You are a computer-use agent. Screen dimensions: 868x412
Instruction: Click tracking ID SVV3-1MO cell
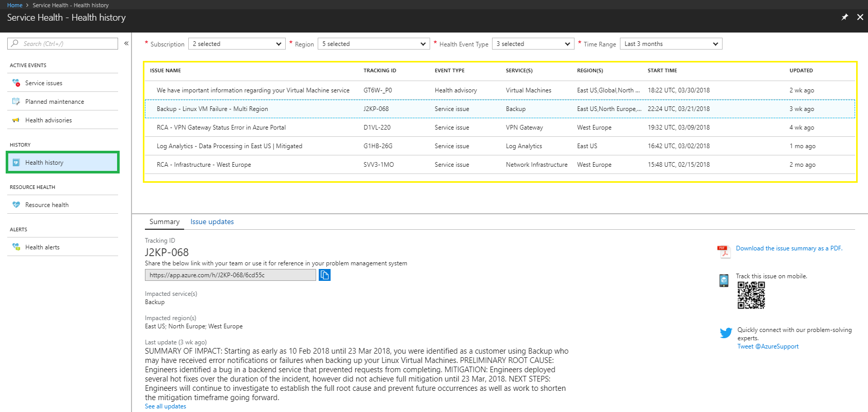pyautogui.click(x=379, y=165)
